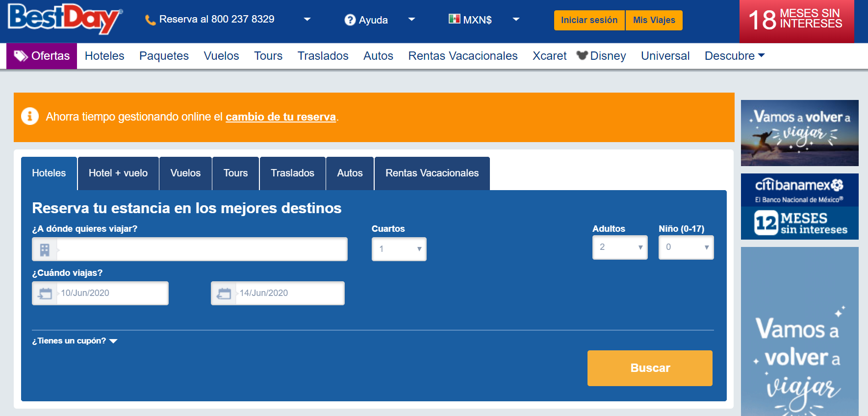
Task: Click the check-in calendar icon
Action: pyautogui.click(x=45, y=294)
